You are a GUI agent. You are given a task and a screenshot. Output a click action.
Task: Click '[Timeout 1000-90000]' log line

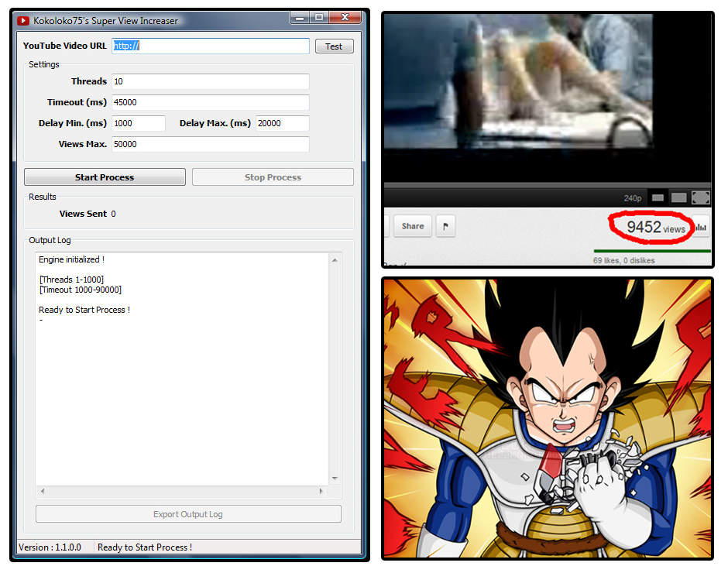pyautogui.click(x=81, y=290)
